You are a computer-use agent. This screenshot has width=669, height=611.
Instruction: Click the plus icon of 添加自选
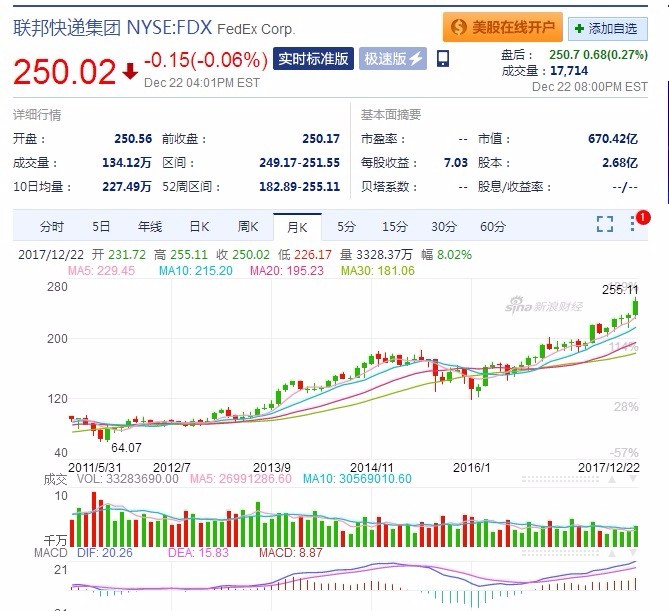(x=579, y=29)
